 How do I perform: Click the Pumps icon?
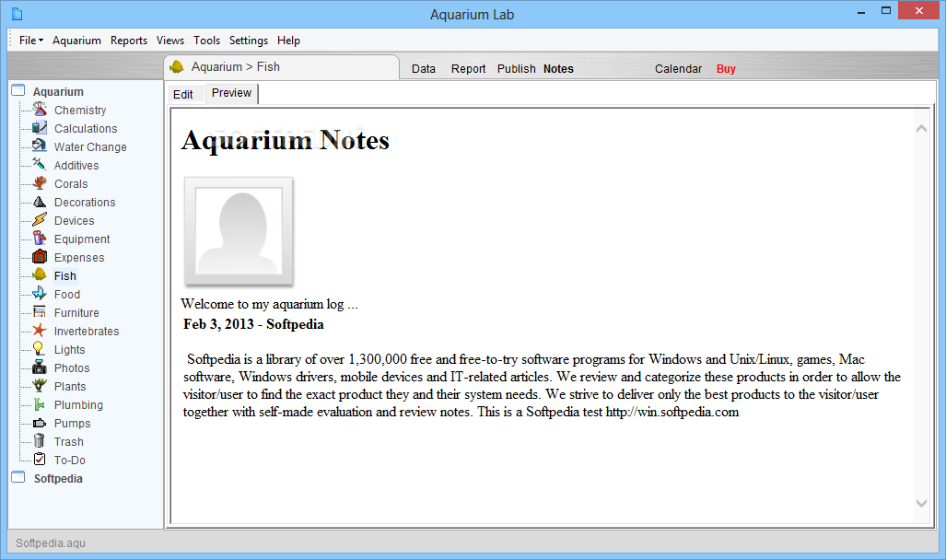pyautogui.click(x=40, y=423)
